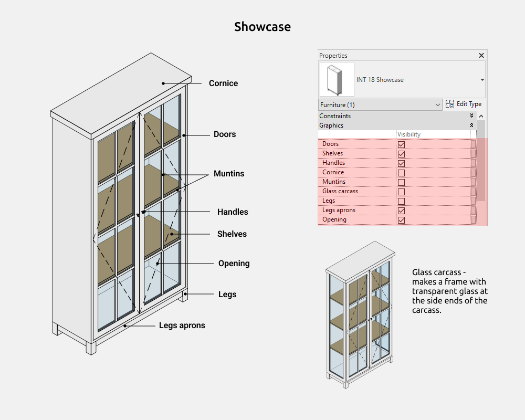Click the Edit Type button
The width and height of the screenshot is (525, 420).
[x=464, y=104]
